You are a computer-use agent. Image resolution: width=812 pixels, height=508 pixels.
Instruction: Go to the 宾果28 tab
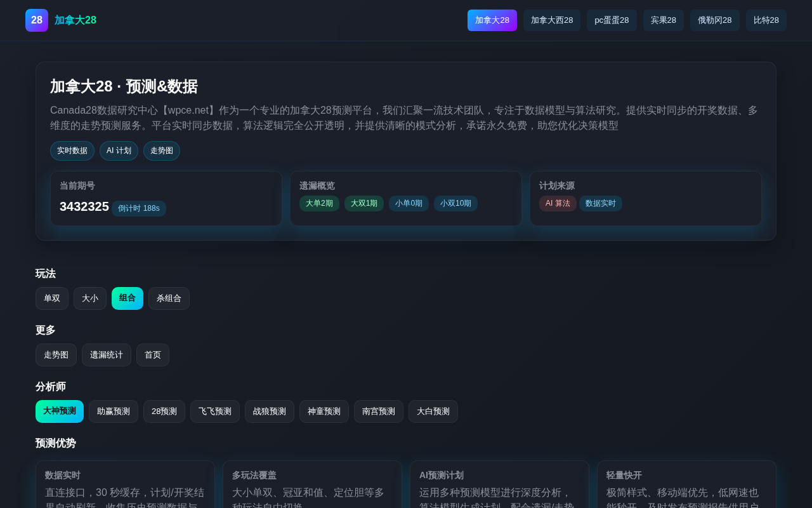[664, 20]
